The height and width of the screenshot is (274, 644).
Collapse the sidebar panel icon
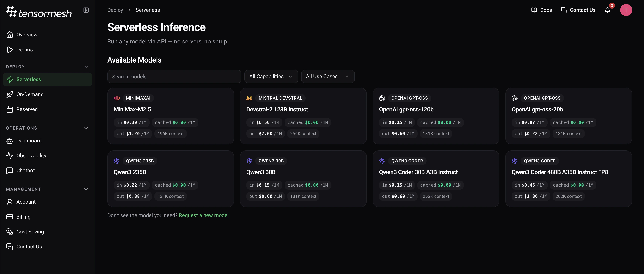point(86,10)
